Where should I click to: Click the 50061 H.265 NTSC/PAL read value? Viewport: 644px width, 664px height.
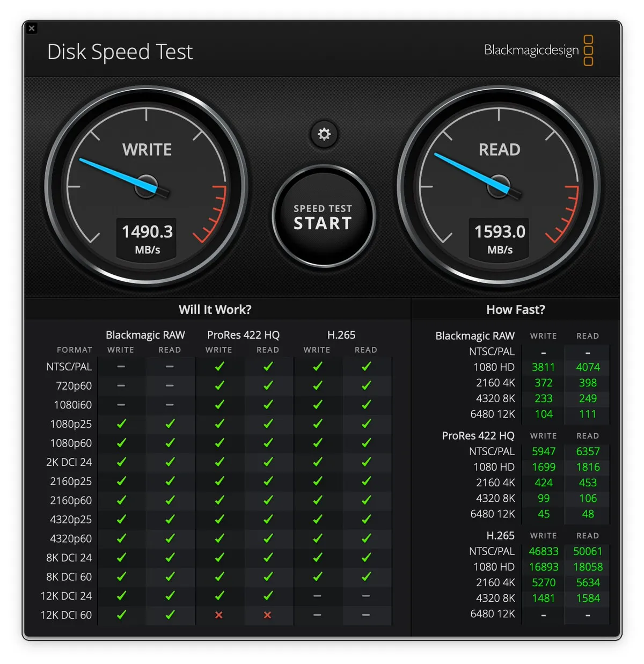coord(587,551)
